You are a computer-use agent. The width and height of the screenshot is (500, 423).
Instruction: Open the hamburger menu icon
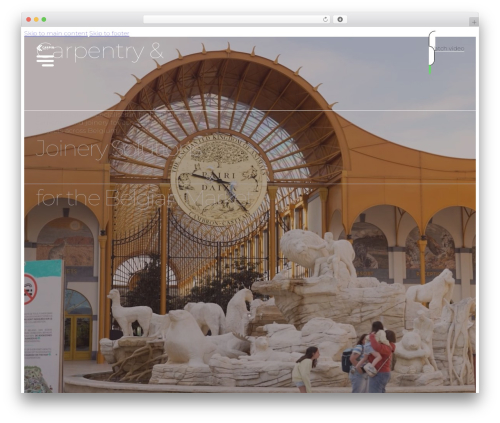tap(45, 61)
